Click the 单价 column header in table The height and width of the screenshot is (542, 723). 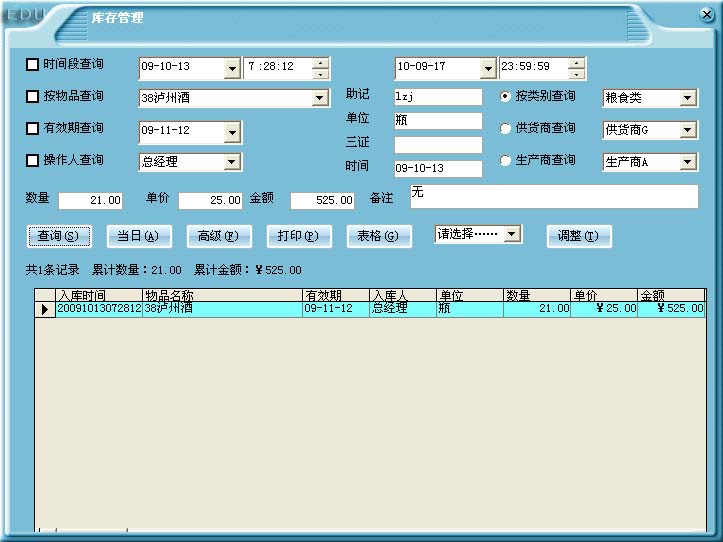pos(604,295)
